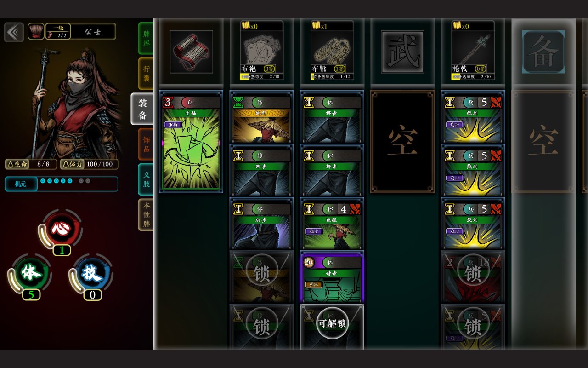Click the 机元 energy pips bar

pyautogui.click(x=61, y=184)
